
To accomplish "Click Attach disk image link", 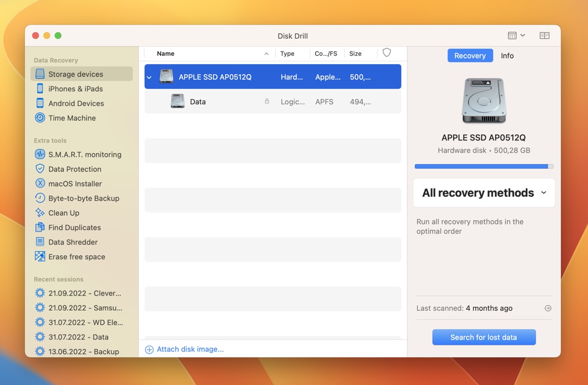I will (190, 350).
